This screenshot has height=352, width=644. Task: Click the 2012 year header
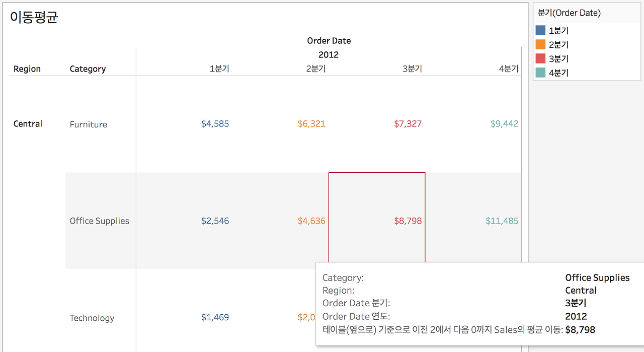point(329,55)
